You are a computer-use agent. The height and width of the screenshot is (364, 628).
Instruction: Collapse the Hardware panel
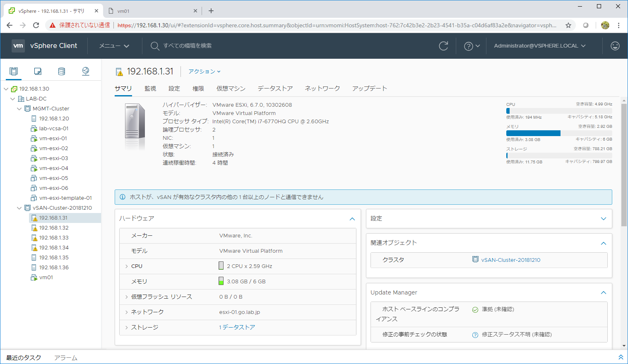(352, 219)
